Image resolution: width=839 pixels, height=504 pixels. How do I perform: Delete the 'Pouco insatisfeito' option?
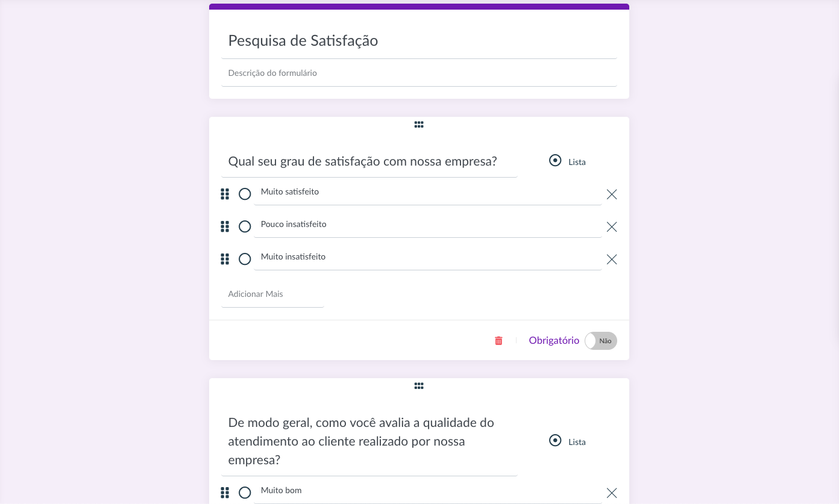pos(612,227)
